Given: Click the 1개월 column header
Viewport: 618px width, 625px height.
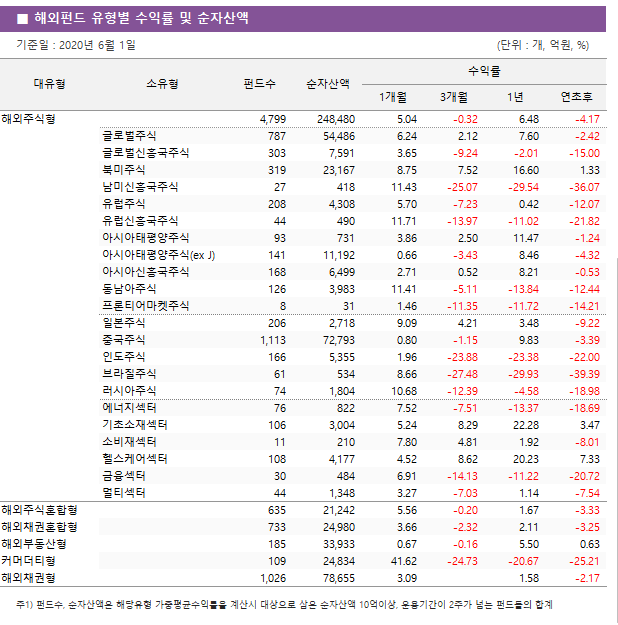Looking at the screenshot, I should coord(393,97).
